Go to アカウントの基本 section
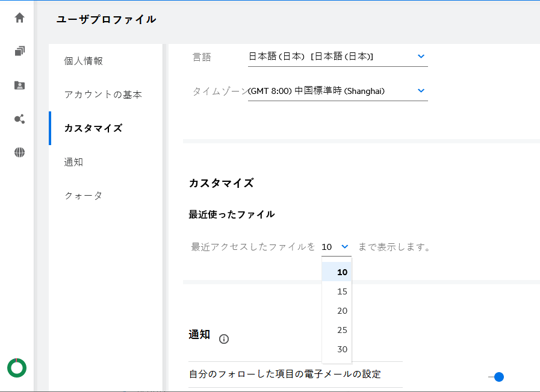The width and height of the screenshot is (540, 392). [103, 95]
